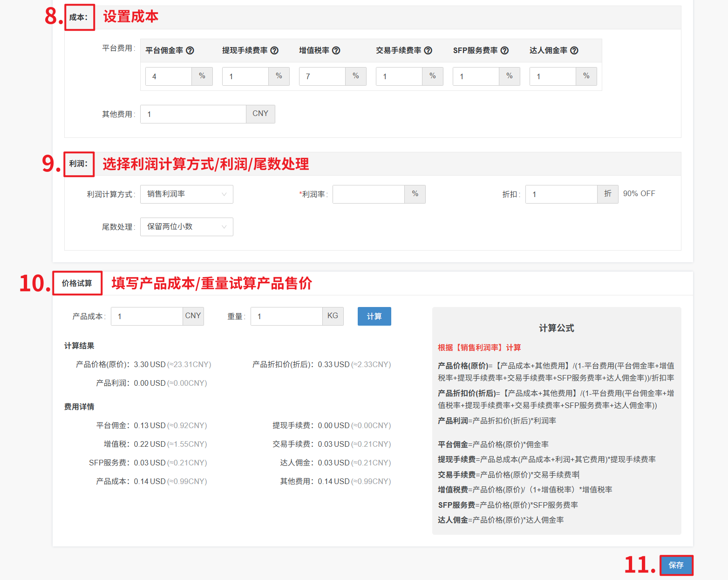The image size is (728, 580).
Task: Select the 价格试算 section tab
Action: pos(77,283)
